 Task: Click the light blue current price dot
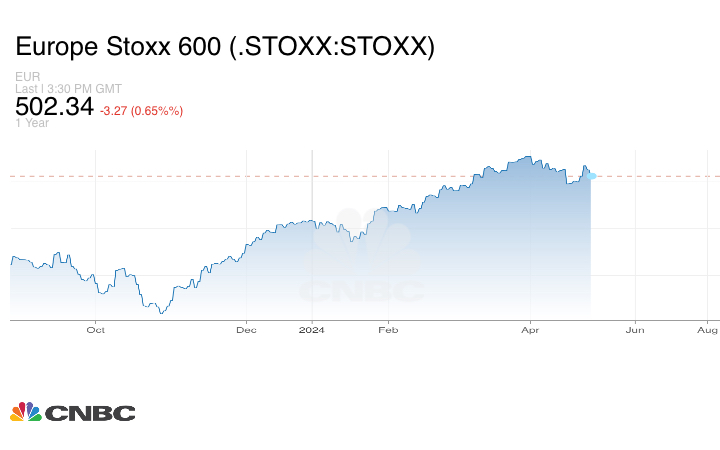(x=592, y=176)
